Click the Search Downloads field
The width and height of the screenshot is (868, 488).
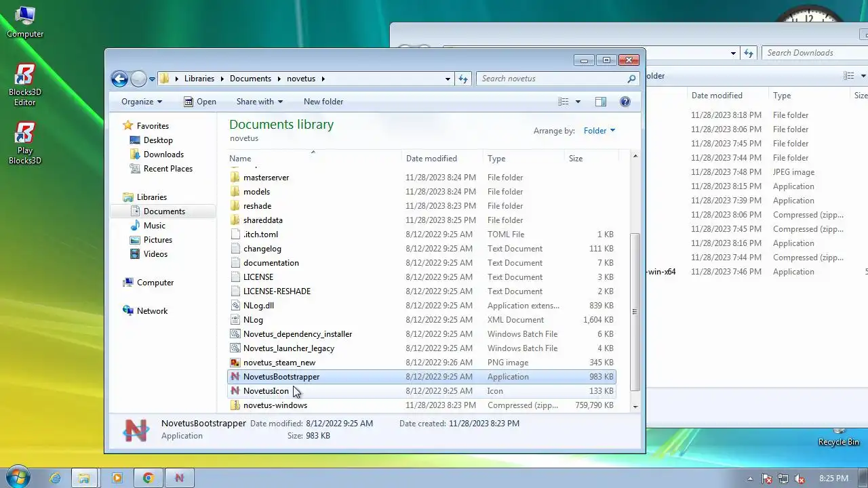point(814,53)
